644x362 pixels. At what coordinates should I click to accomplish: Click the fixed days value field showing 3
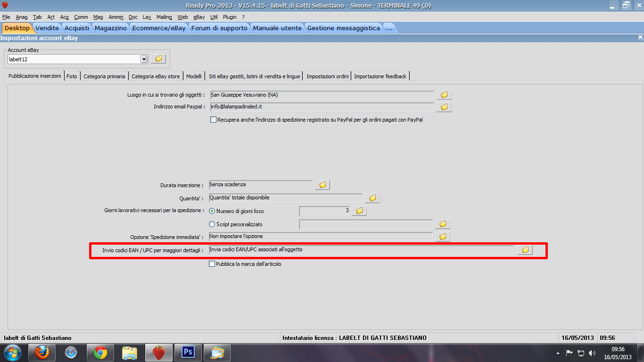click(325, 211)
